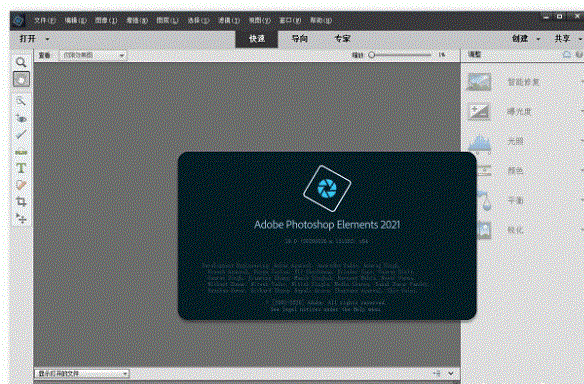Open the 增强 (Enhance) menu
584x384 pixels.
click(137, 20)
